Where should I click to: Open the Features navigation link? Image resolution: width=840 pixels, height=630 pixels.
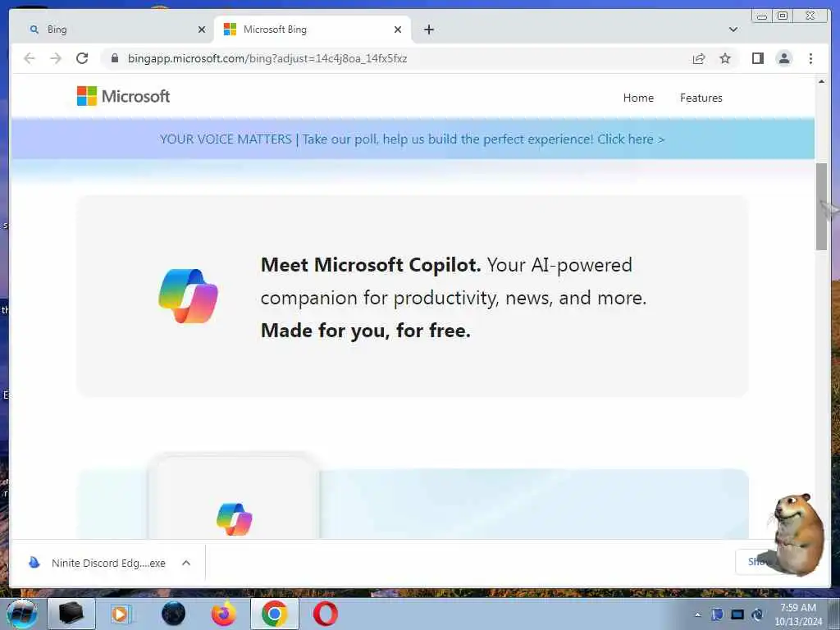point(701,98)
